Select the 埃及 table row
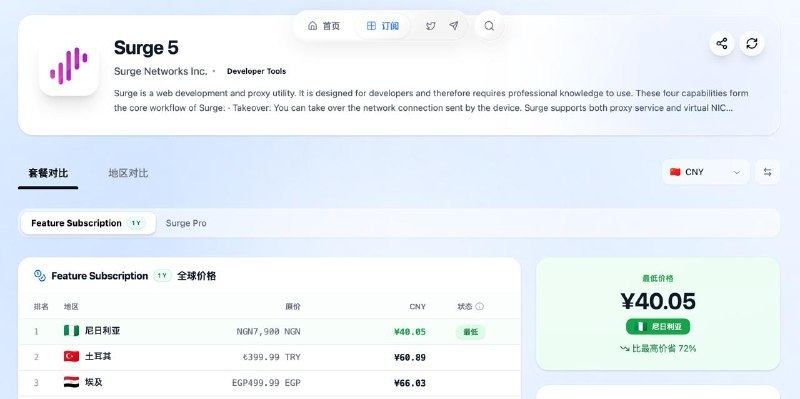This screenshot has width=800, height=399. (x=269, y=383)
